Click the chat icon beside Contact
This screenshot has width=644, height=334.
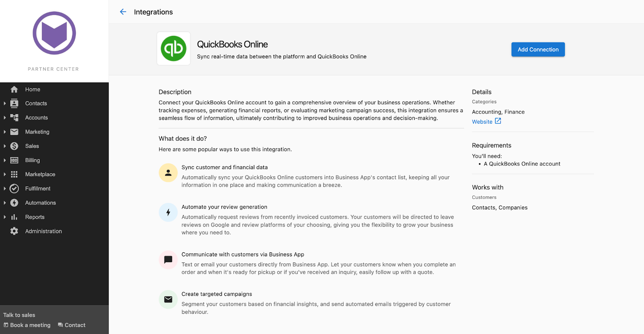[60, 325]
